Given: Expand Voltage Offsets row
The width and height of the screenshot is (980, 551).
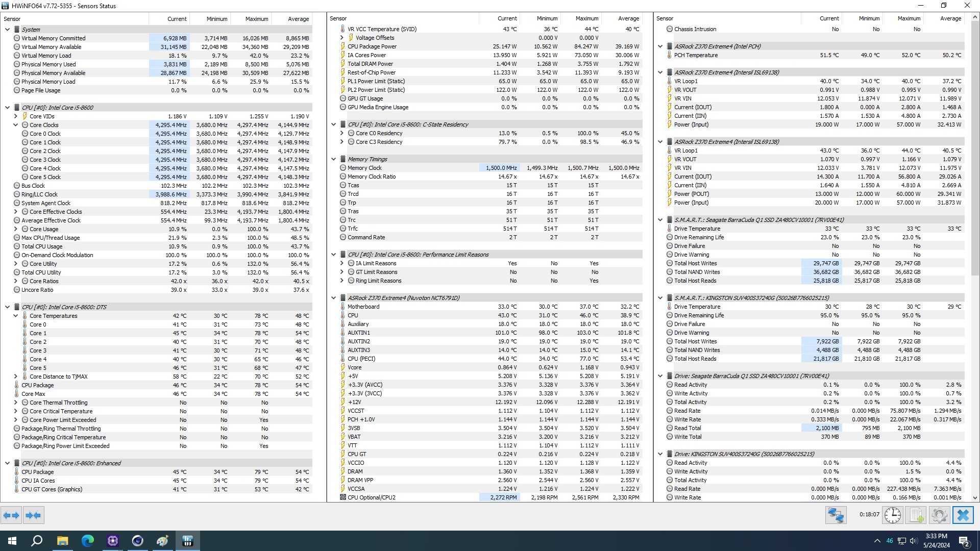Looking at the screenshot, I should (341, 38).
